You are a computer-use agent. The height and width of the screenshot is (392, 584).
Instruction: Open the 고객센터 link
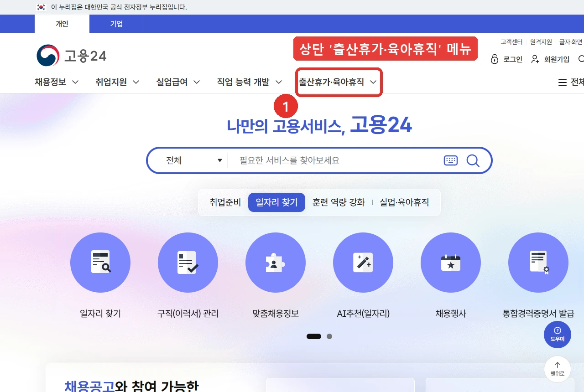click(511, 42)
